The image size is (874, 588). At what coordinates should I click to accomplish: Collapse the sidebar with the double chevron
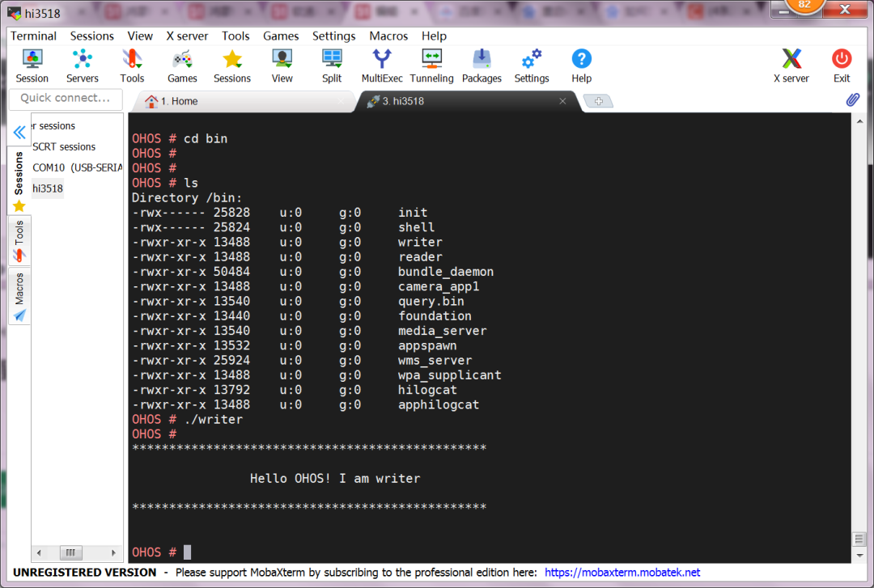(19, 133)
